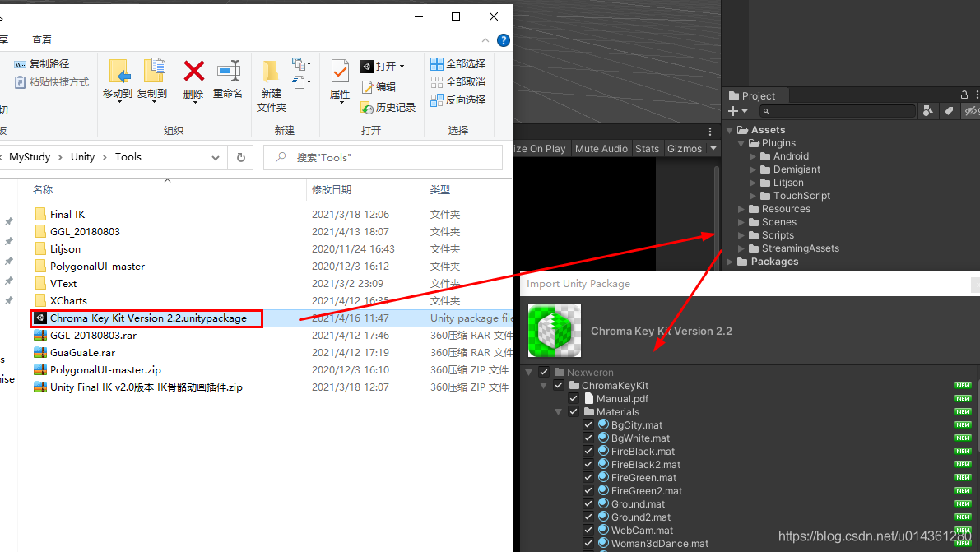This screenshot has height=552, width=980.
Task: Click MyStudy in the address breadcrumb
Action: click(x=30, y=157)
